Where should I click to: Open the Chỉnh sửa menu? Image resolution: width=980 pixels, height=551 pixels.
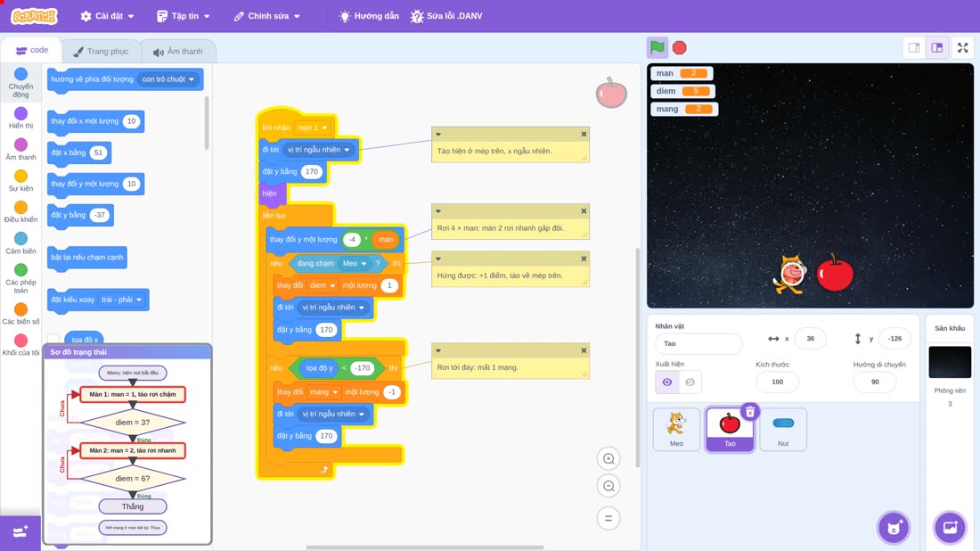click(267, 16)
